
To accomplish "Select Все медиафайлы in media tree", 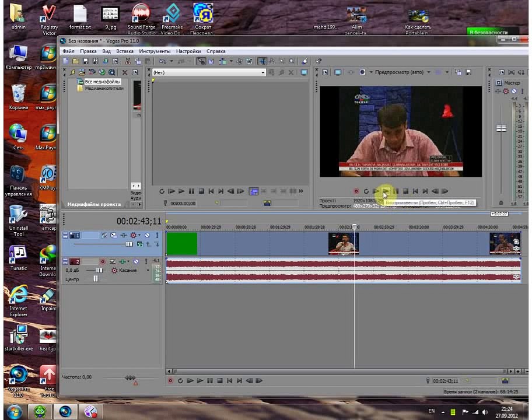I will 103,82.
